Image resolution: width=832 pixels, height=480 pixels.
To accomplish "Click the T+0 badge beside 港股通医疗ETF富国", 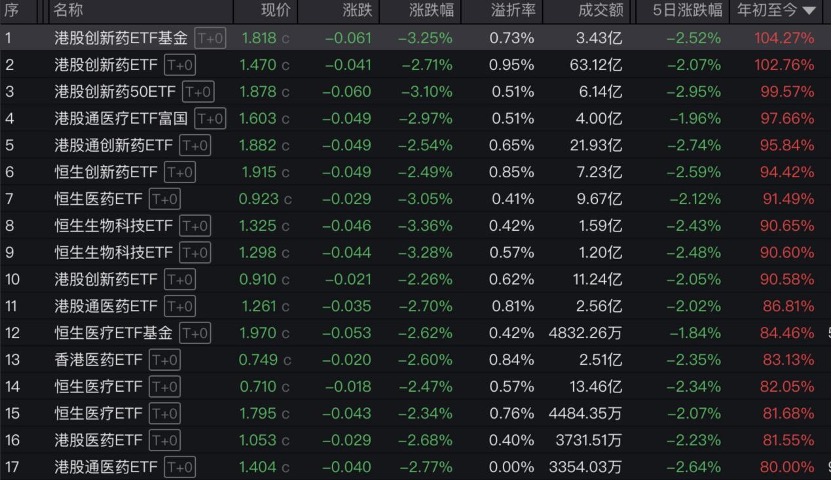I will [211, 118].
